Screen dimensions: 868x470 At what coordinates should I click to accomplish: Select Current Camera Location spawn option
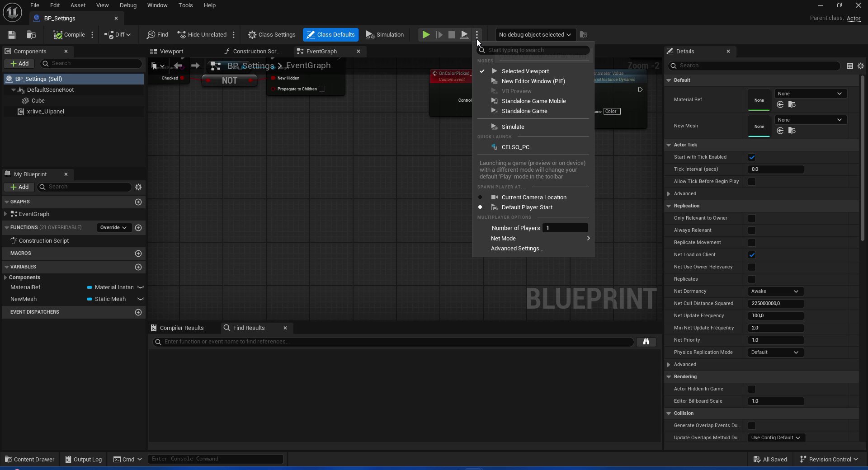(533, 197)
